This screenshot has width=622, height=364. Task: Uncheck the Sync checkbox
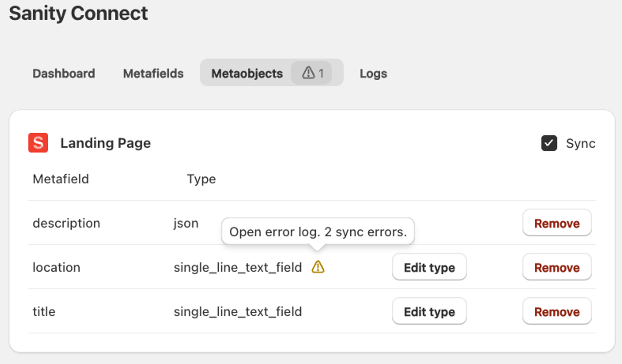tap(549, 143)
